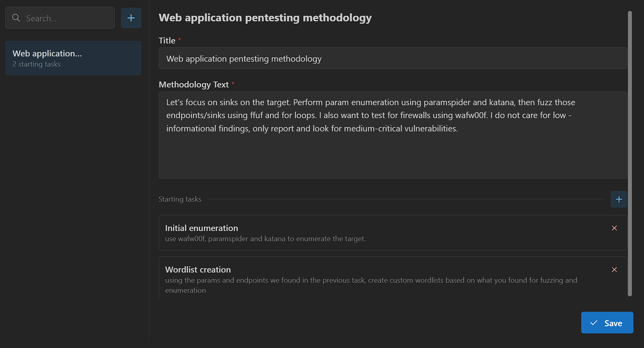Click the page heading at the top
Screen dimensions: 644x348
click(x=265, y=18)
